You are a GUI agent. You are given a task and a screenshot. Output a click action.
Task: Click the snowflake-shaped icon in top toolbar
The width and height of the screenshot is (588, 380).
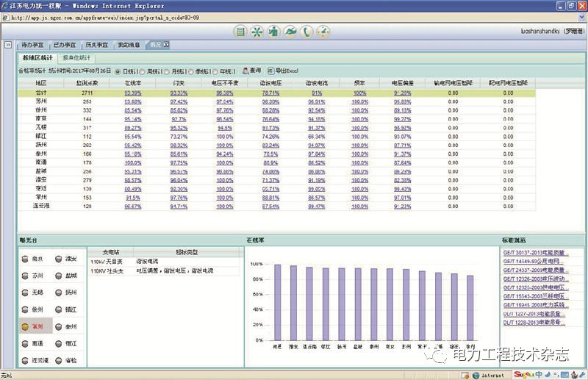coord(257,32)
